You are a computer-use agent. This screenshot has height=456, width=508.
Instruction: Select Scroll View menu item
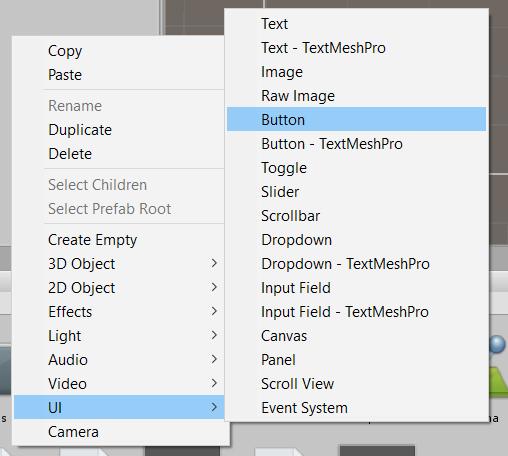click(356, 384)
